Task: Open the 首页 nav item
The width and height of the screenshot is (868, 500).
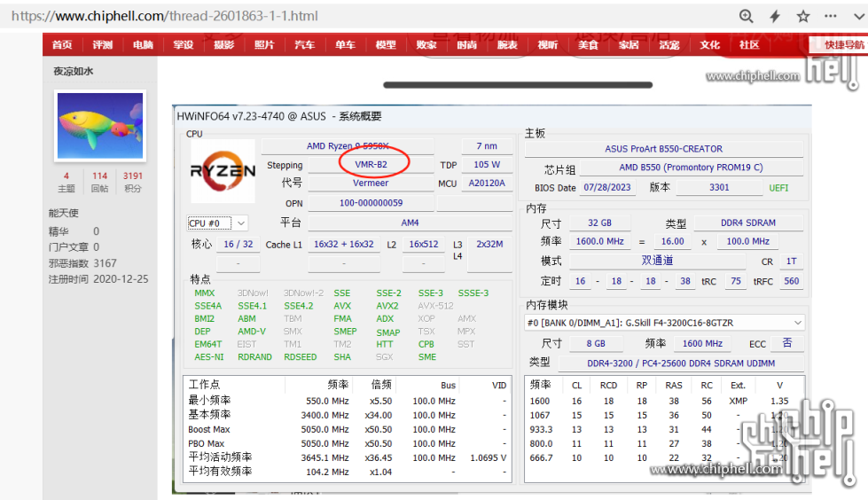Action: pyautogui.click(x=62, y=45)
